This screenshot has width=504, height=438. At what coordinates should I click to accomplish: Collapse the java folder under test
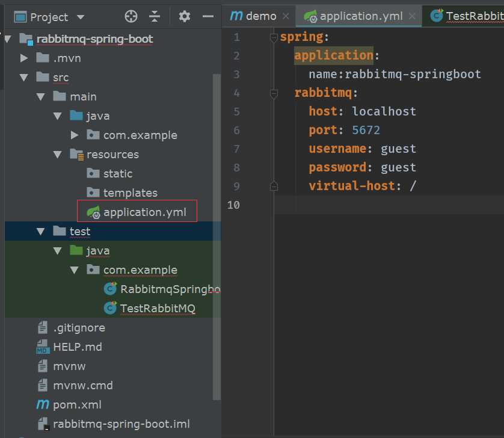coord(58,251)
